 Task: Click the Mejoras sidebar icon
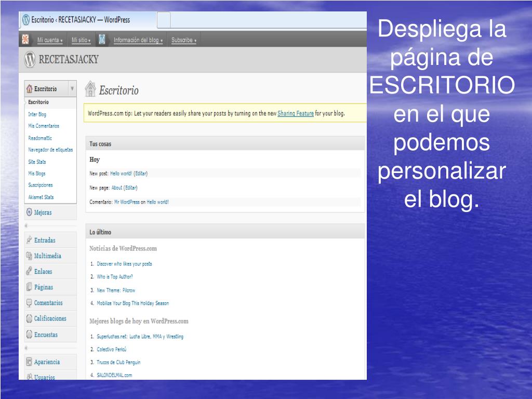pos(29,212)
